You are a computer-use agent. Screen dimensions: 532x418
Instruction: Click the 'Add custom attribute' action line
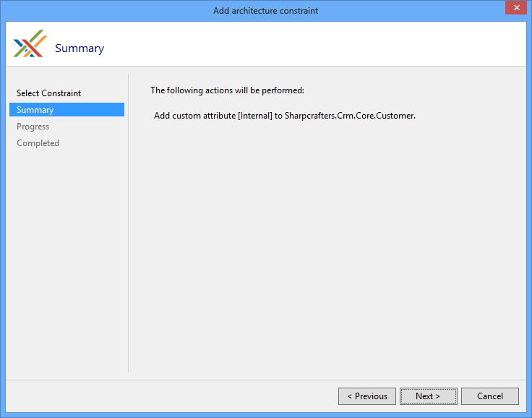194,116
